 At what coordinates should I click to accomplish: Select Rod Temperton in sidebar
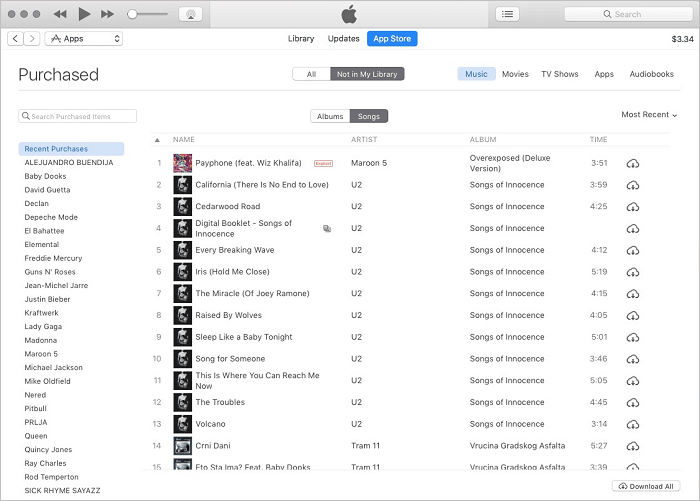(x=51, y=477)
